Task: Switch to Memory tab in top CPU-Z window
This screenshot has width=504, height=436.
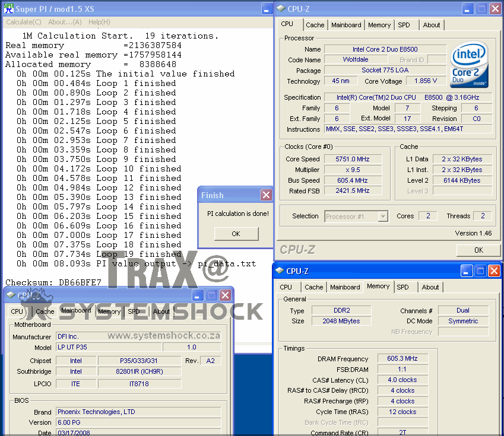Action: click(379, 25)
